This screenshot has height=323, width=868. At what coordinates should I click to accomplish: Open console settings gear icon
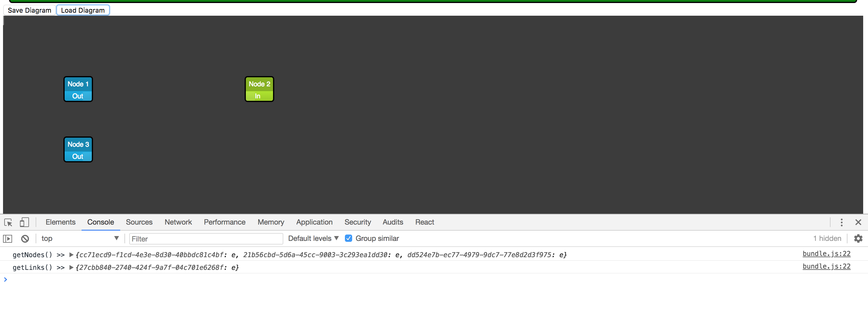click(x=858, y=238)
